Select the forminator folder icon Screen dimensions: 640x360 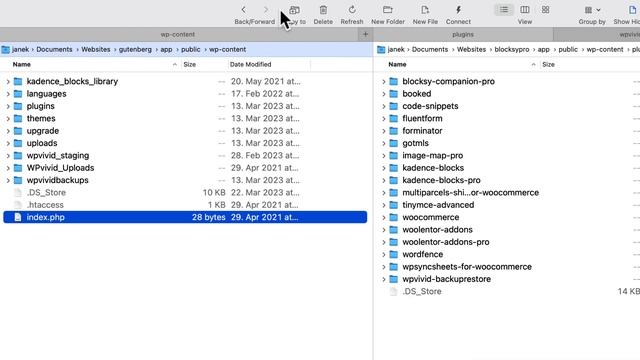393,131
